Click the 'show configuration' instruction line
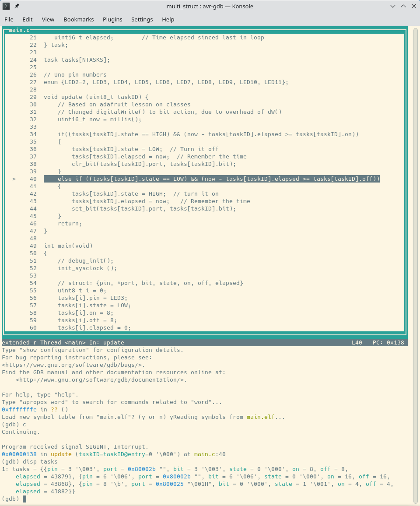This screenshot has width=420, height=506. [x=93, y=350]
